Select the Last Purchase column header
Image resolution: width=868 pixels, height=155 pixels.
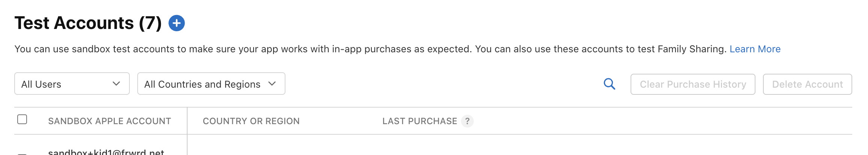419,121
